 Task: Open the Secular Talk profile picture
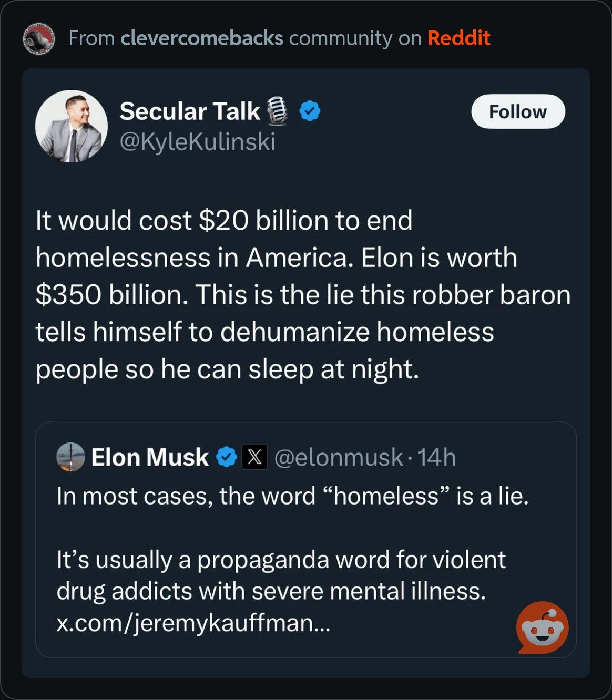(72, 126)
